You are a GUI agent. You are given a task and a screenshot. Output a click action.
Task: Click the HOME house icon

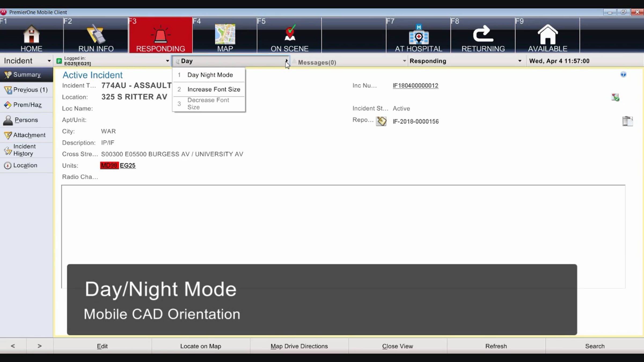(31, 34)
